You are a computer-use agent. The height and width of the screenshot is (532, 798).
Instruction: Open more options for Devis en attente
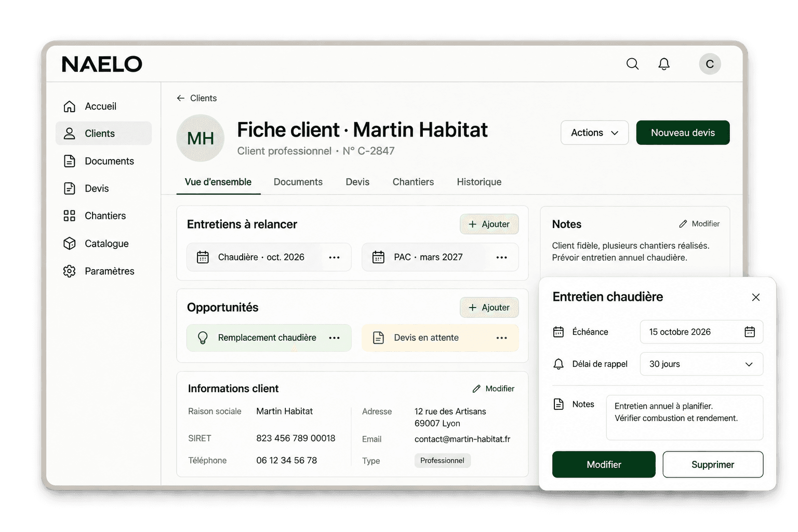(501, 338)
